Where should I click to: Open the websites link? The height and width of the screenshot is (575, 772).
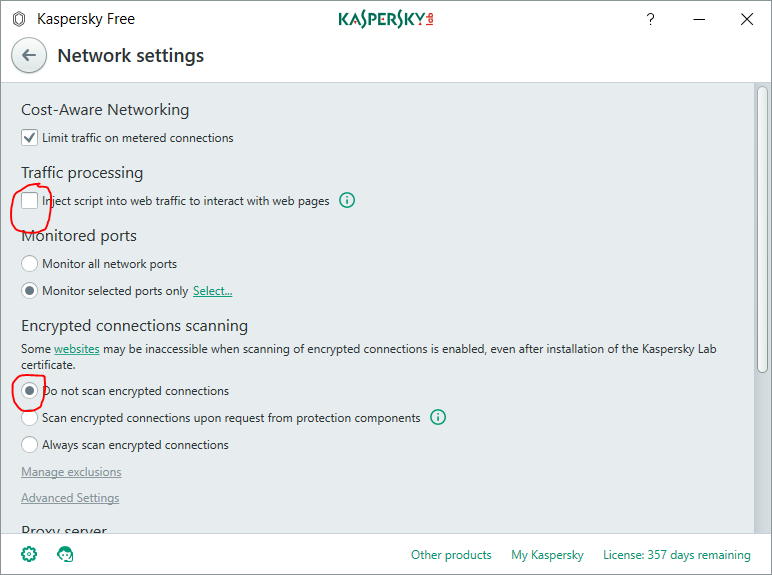[x=76, y=350]
